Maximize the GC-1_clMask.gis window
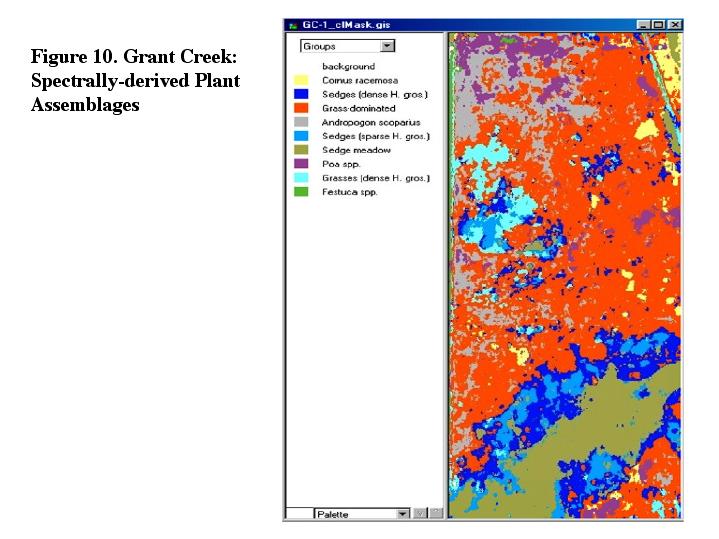Image resolution: width=719 pixels, height=539 pixels. [x=659, y=24]
